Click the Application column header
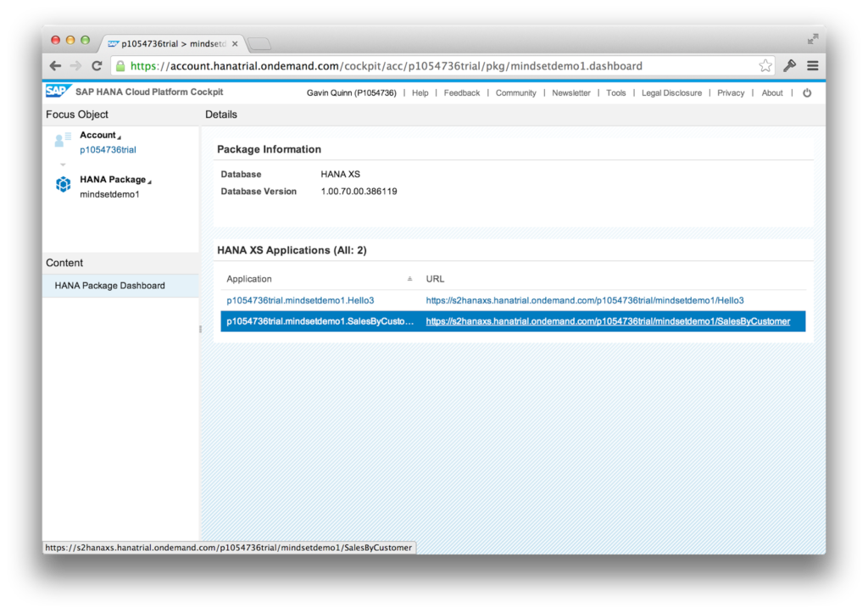Image resolution: width=868 pixels, height=613 pixels. tap(249, 279)
